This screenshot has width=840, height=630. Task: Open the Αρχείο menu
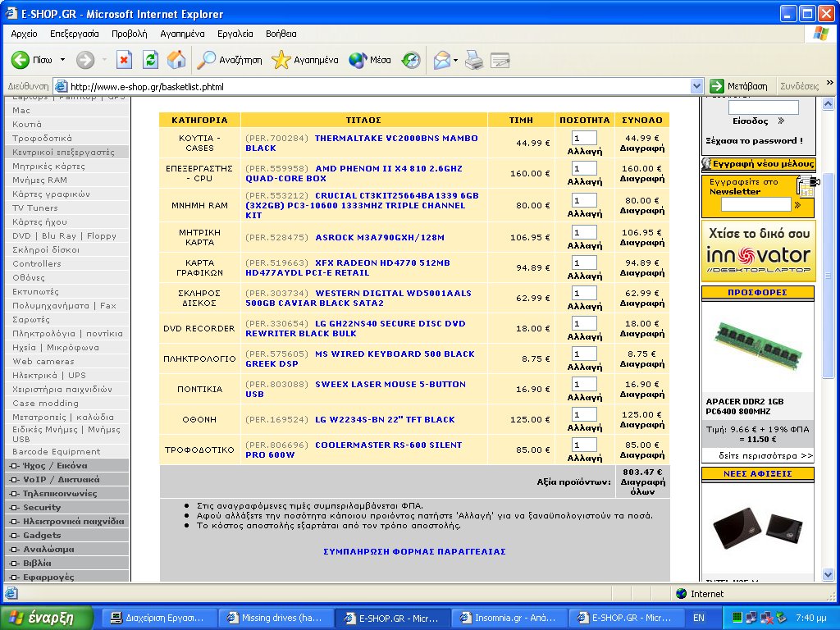[x=24, y=34]
